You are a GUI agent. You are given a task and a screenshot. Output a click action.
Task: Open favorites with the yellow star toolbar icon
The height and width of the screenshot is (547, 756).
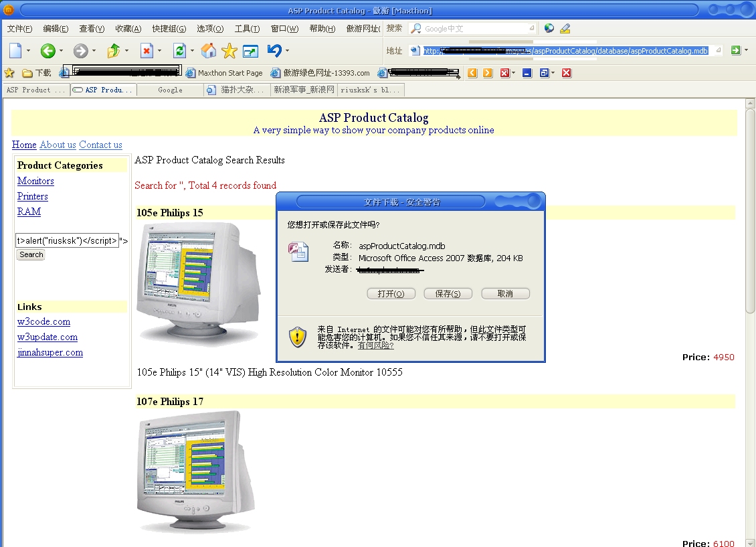(229, 50)
